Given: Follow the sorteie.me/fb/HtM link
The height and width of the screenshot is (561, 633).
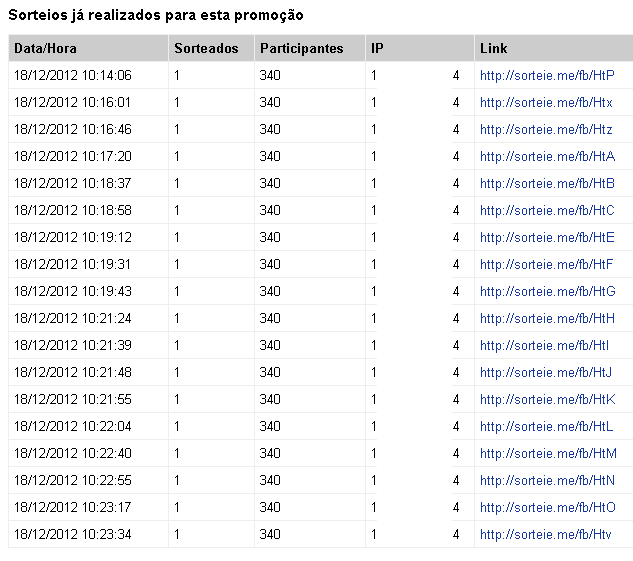Looking at the screenshot, I should (548, 453).
